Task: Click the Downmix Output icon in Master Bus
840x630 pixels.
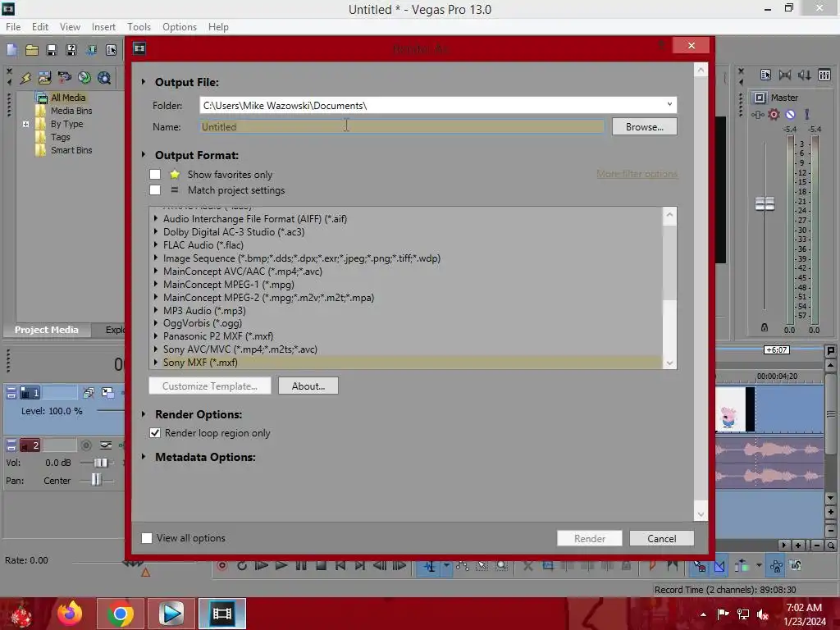Action: pos(785,75)
